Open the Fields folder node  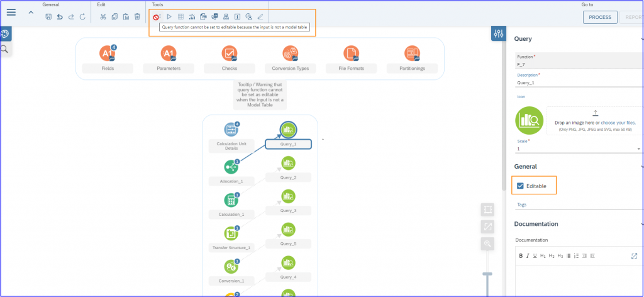pyautogui.click(x=107, y=53)
